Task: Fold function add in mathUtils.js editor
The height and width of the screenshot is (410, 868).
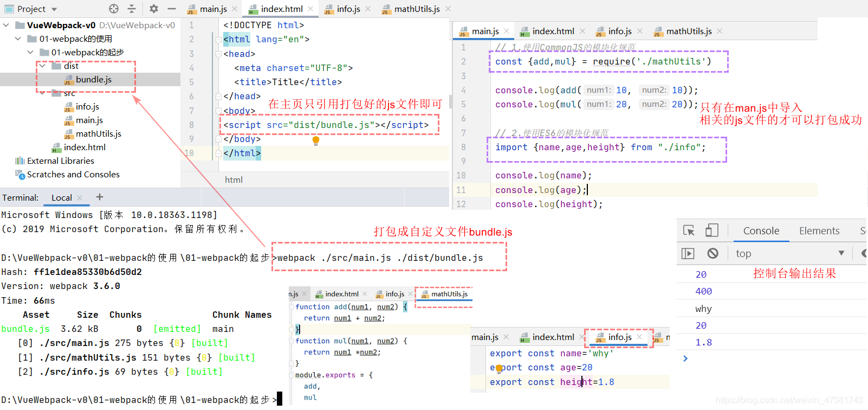Action: coord(293,307)
